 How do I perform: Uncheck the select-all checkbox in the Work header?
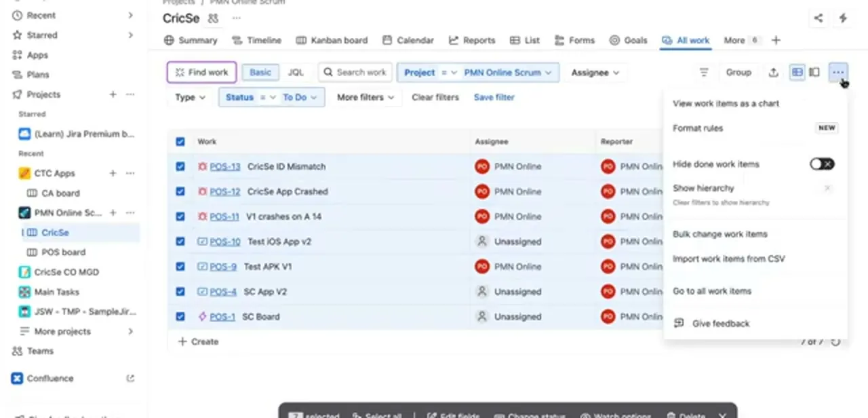click(x=180, y=142)
